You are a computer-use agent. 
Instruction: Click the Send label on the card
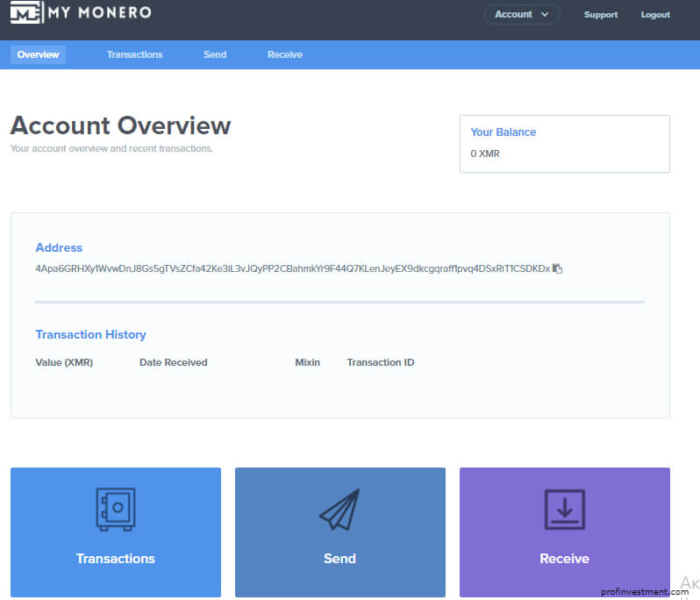click(339, 559)
